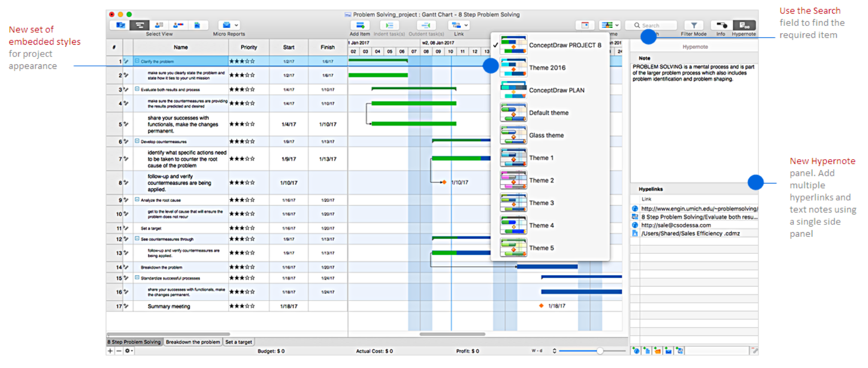Collapse 'Evaluate both results and process' group
Screen dimensions: 868x368
pyautogui.click(x=137, y=89)
